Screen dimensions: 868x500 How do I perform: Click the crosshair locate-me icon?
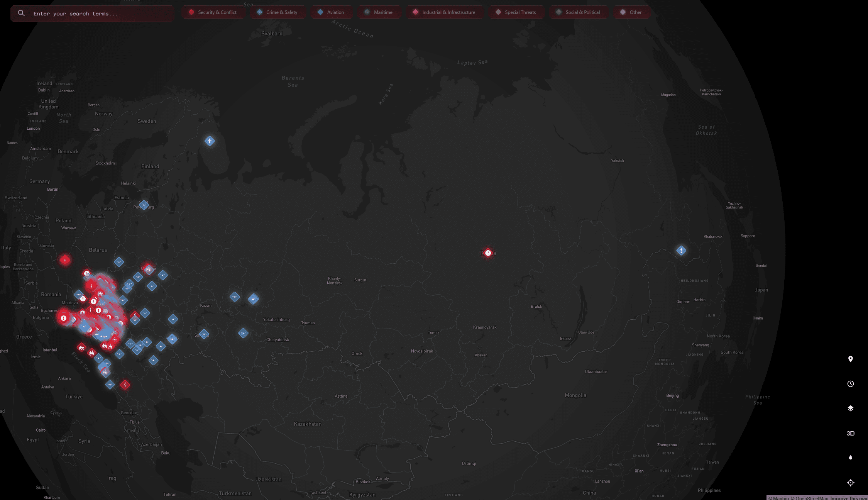pyautogui.click(x=850, y=483)
